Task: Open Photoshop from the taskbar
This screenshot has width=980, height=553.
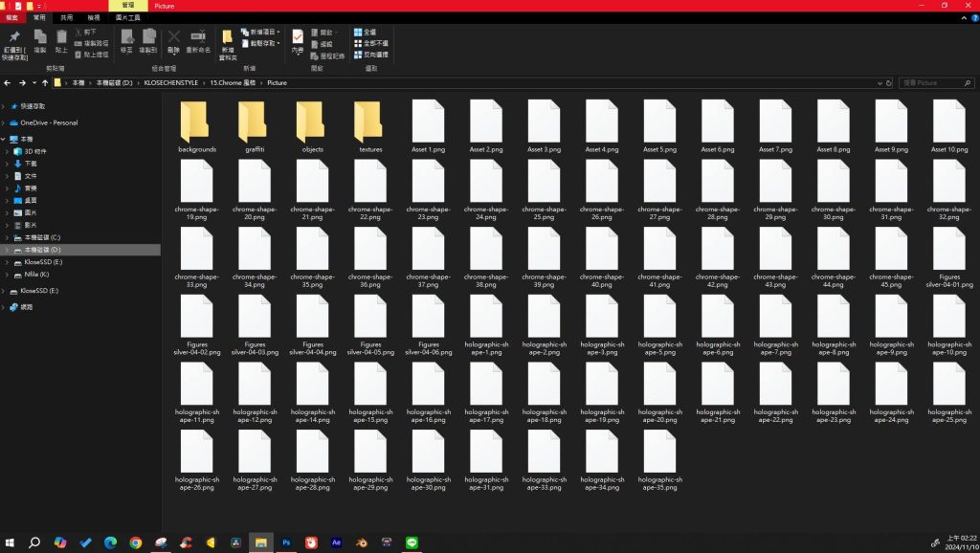Action: pyautogui.click(x=286, y=542)
